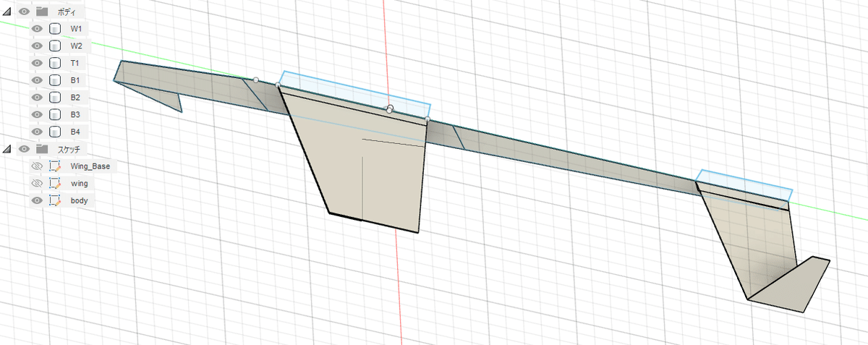Select the B1 label in the browser

(75, 80)
